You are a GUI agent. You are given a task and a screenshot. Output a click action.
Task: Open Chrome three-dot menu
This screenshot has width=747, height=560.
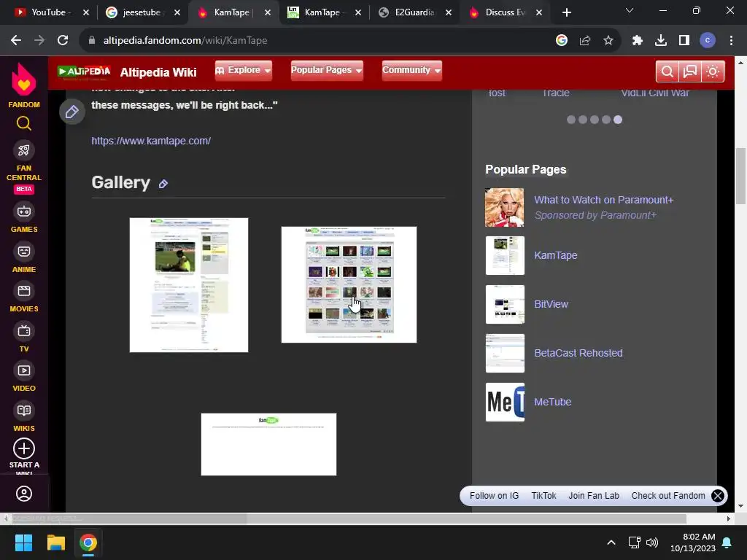tap(731, 41)
